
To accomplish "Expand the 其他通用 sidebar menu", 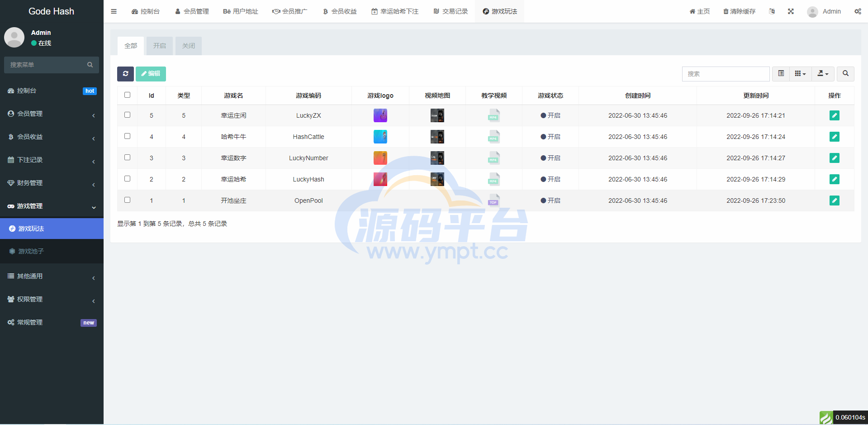I will tap(52, 276).
